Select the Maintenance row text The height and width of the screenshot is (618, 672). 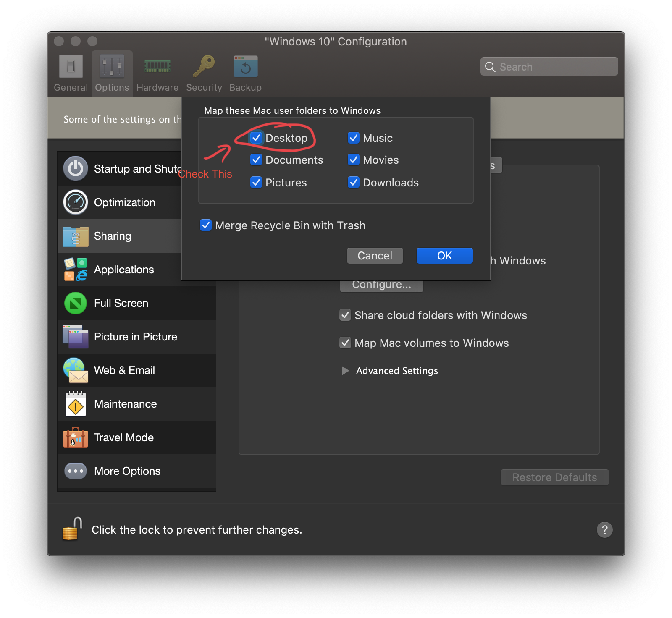tap(126, 404)
